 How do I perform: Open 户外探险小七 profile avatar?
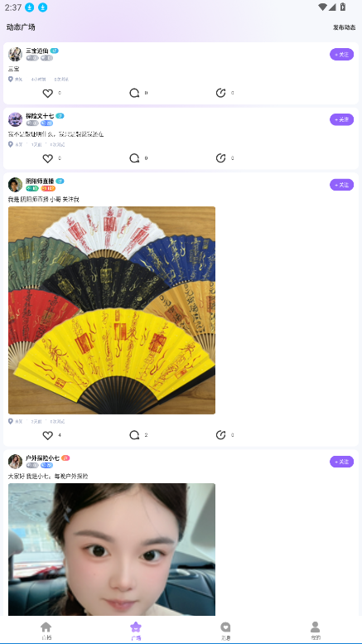pyautogui.click(x=15, y=462)
